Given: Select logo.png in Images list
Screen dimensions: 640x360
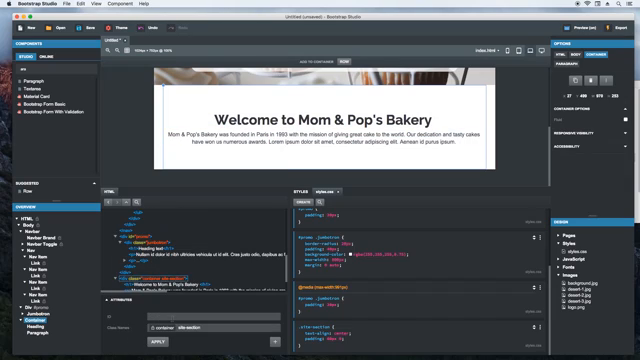Looking at the screenshot, I should pos(576,307).
